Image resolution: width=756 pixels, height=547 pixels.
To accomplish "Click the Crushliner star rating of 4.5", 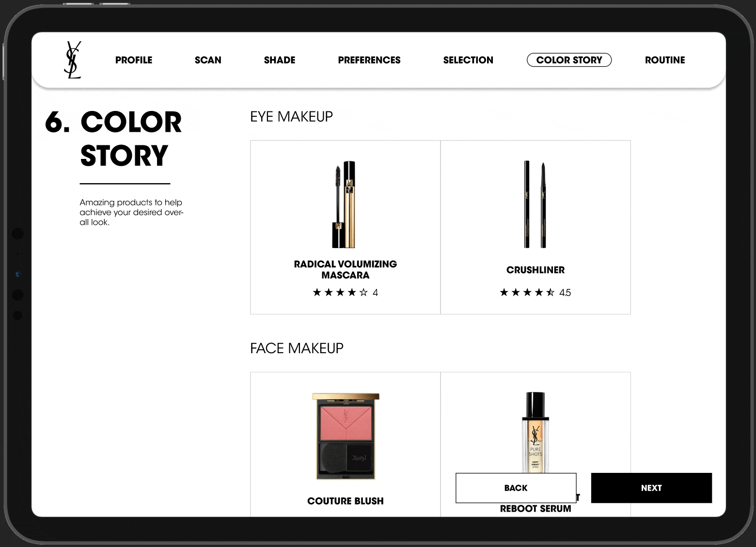I will pos(535,292).
